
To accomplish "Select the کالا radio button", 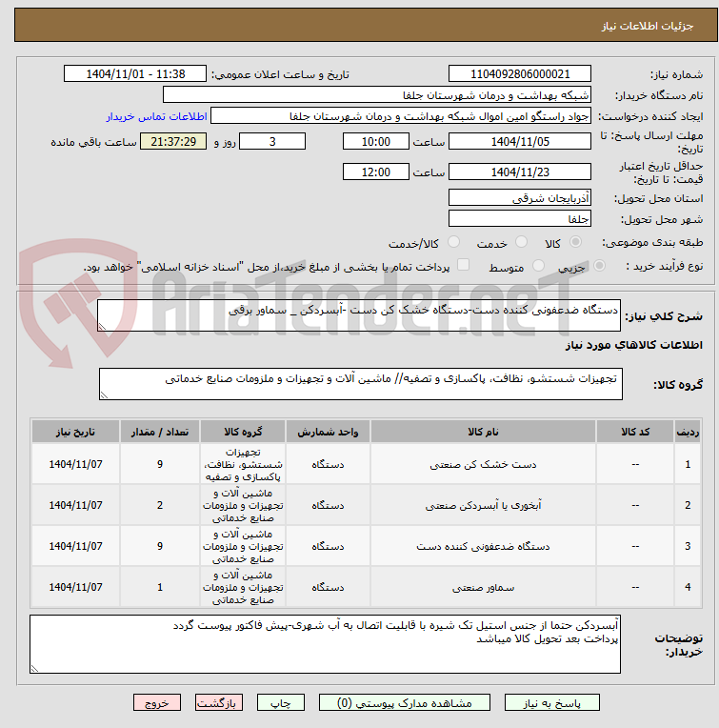I will pyautogui.click(x=575, y=242).
